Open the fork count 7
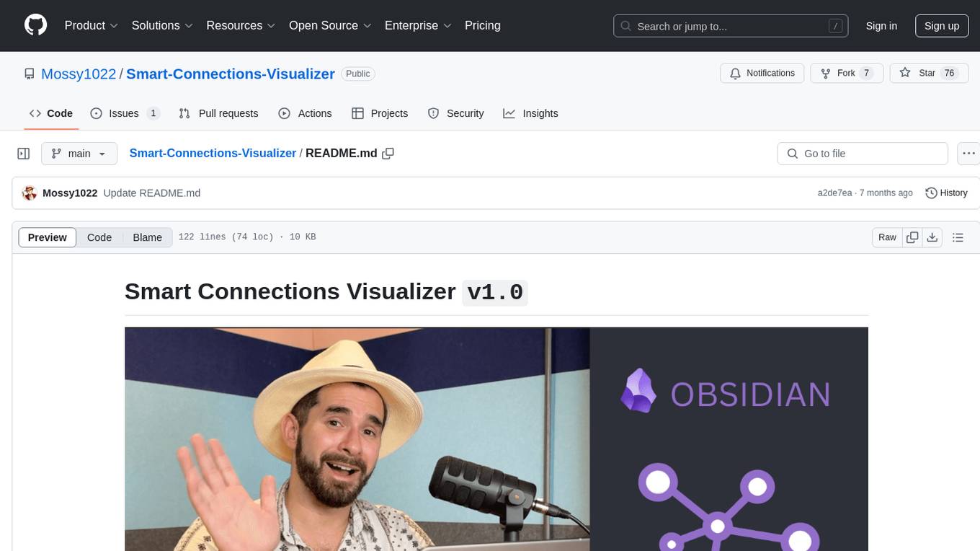The width and height of the screenshot is (980, 551). 867,73
